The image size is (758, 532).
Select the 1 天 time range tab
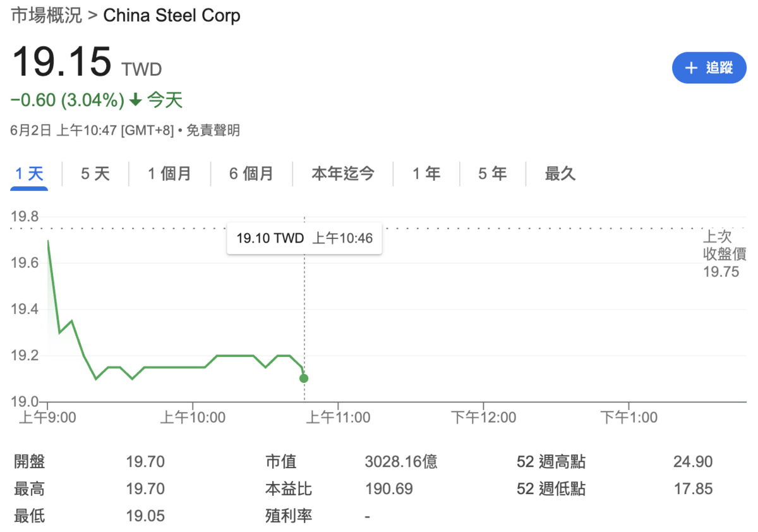[x=30, y=173]
